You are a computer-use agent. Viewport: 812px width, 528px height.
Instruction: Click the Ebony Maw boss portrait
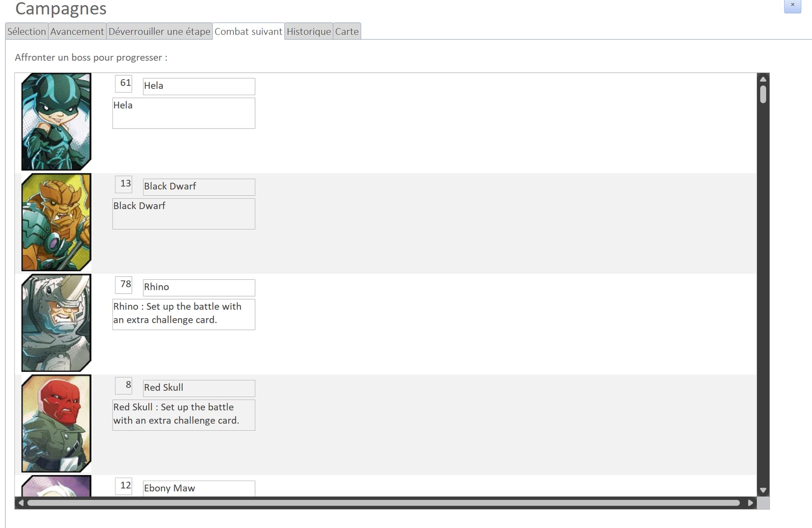(x=56, y=486)
